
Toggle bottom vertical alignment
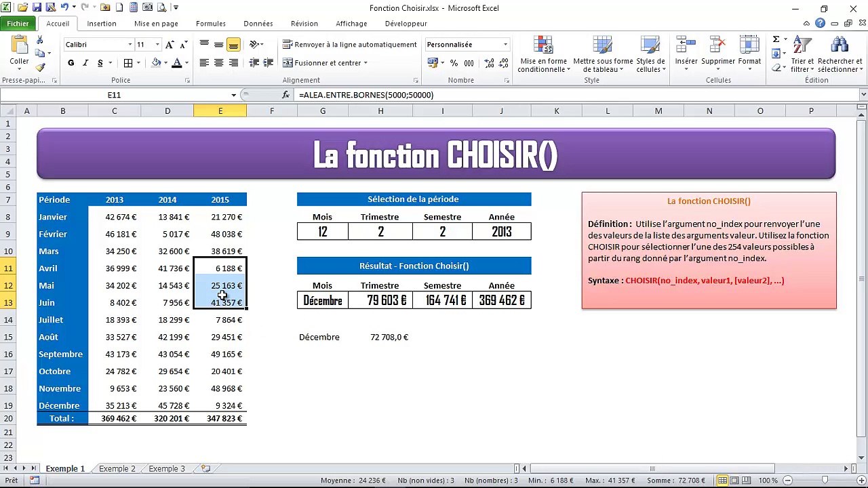pyautogui.click(x=233, y=45)
